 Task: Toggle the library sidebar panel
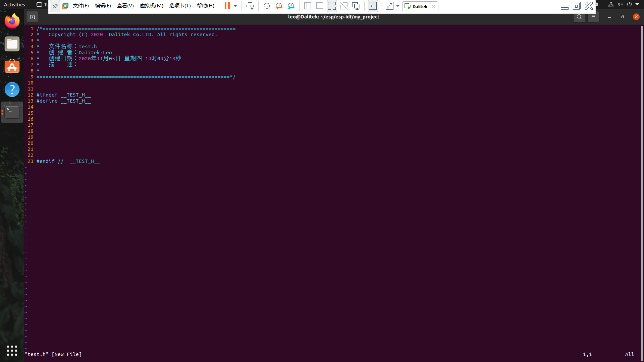pos(308,6)
